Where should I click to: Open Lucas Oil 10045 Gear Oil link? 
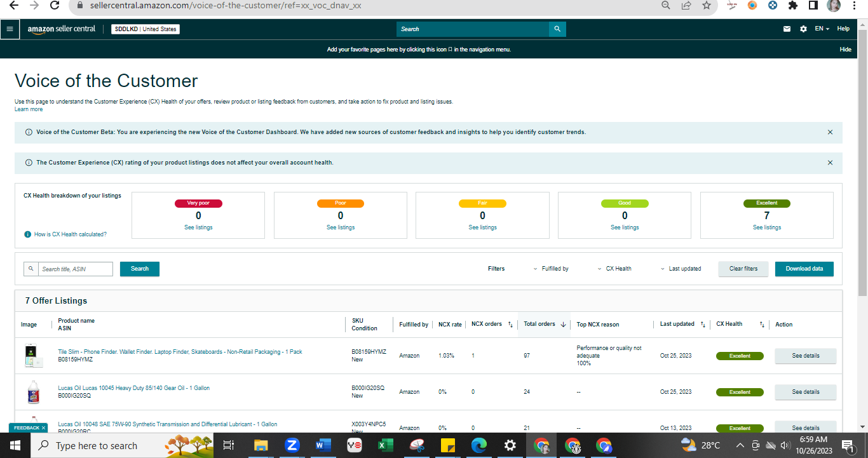[133, 388]
